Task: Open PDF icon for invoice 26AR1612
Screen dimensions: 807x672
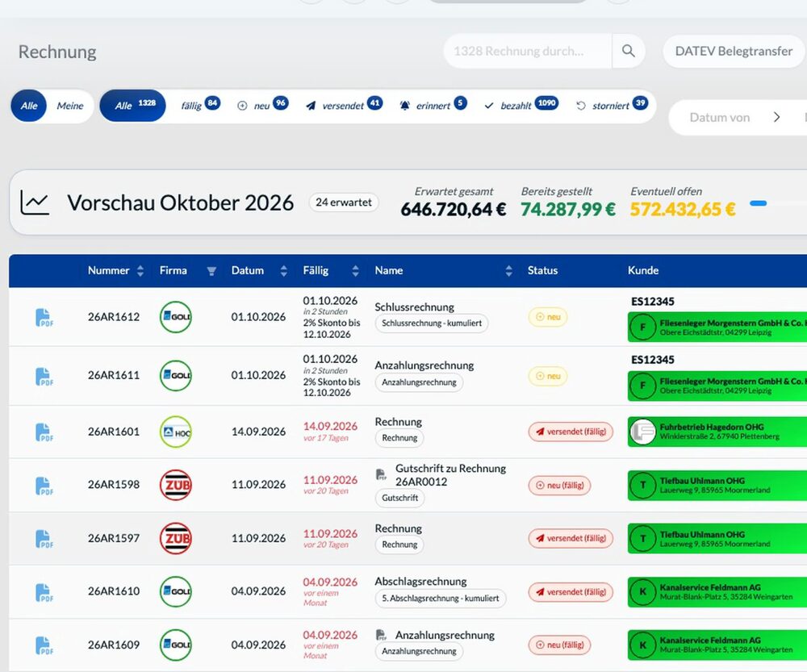Action: point(44,318)
